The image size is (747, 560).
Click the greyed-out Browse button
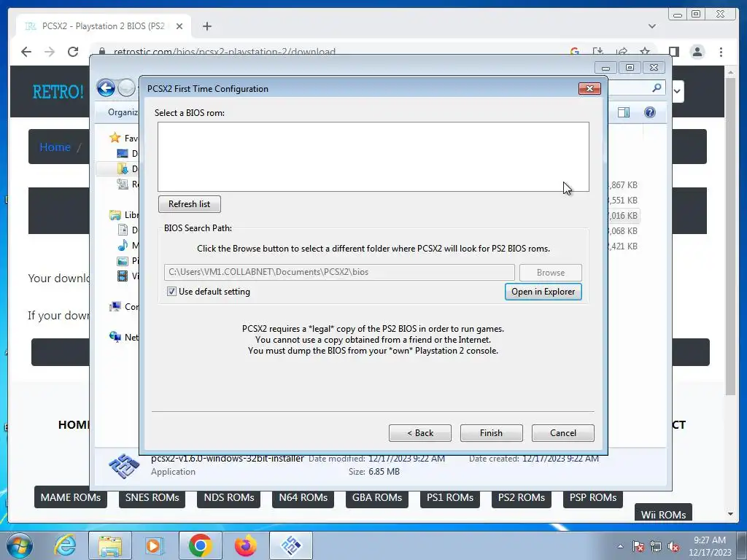point(550,273)
